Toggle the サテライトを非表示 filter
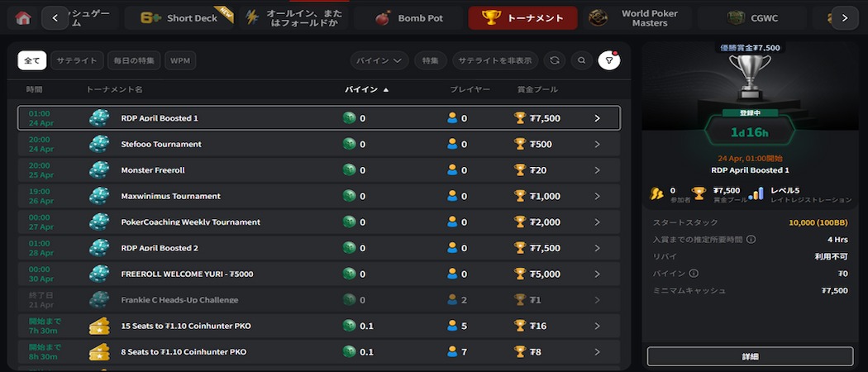868x372 pixels. [x=496, y=60]
